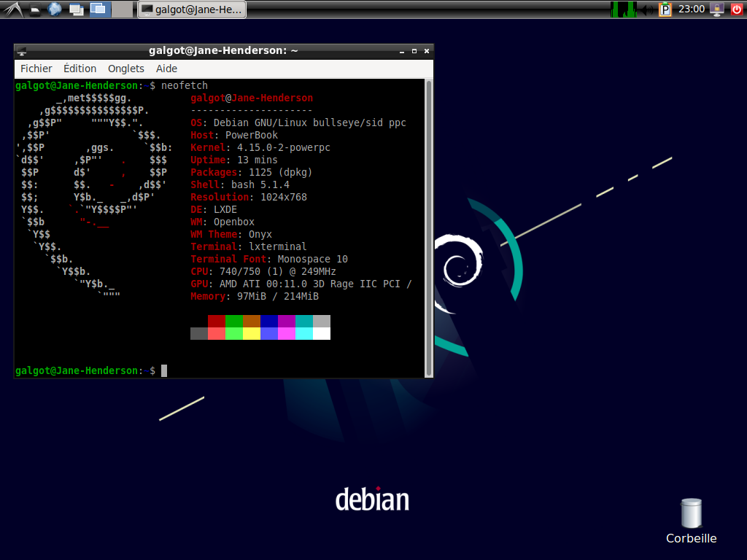747x560 pixels.
Task: Click the 'Resolution: 1024x768' line
Action: 249,197
